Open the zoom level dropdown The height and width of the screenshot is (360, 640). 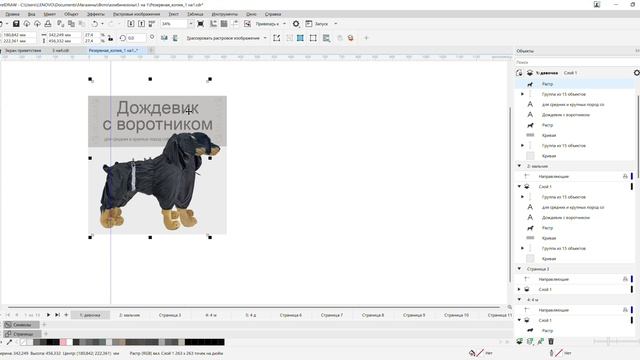190,24
